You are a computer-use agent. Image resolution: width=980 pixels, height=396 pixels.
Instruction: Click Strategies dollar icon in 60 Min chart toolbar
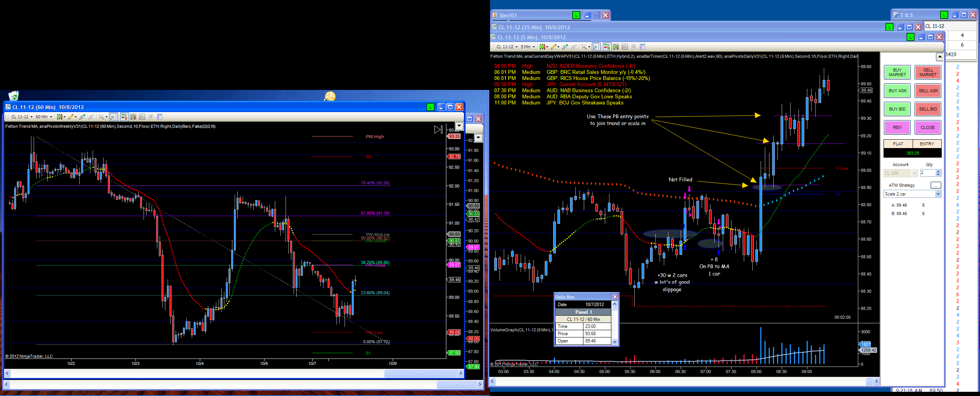(x=151, y=117)
